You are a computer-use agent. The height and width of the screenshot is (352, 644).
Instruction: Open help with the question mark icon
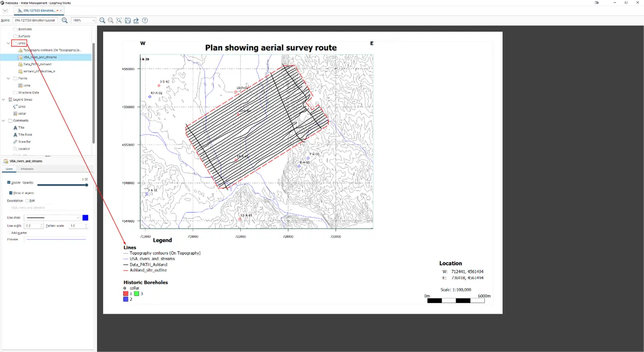coord(145,21)
